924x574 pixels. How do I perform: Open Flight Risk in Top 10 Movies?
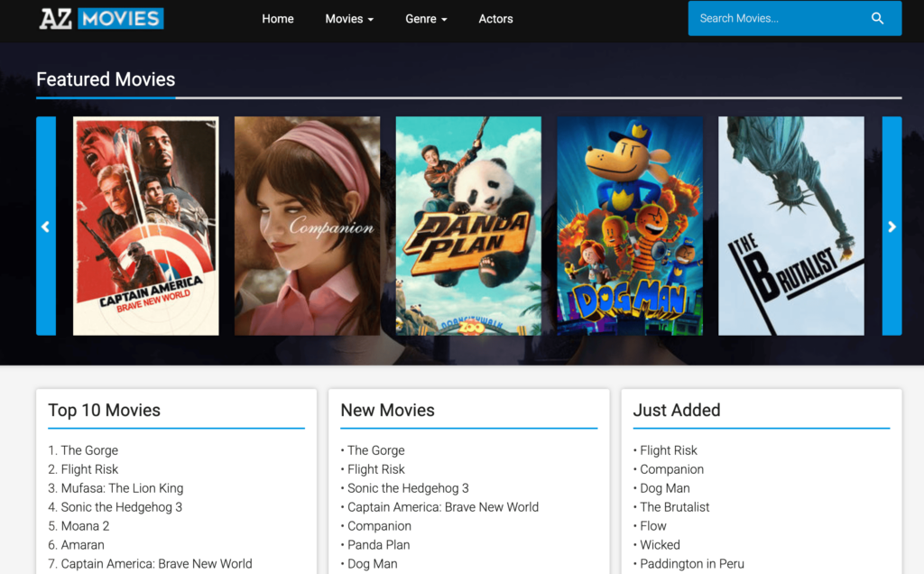(x=89, y=469)
